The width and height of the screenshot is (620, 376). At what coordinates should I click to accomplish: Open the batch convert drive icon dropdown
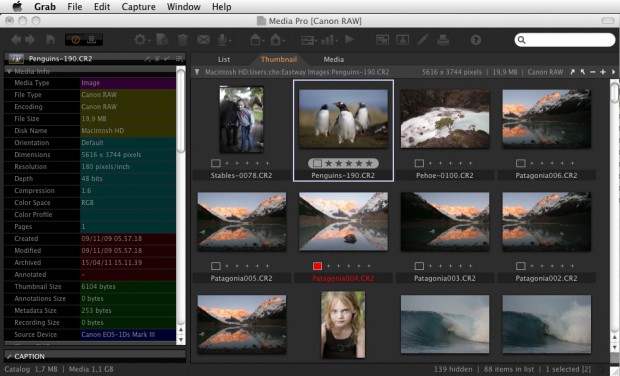(x=308, y=40)
